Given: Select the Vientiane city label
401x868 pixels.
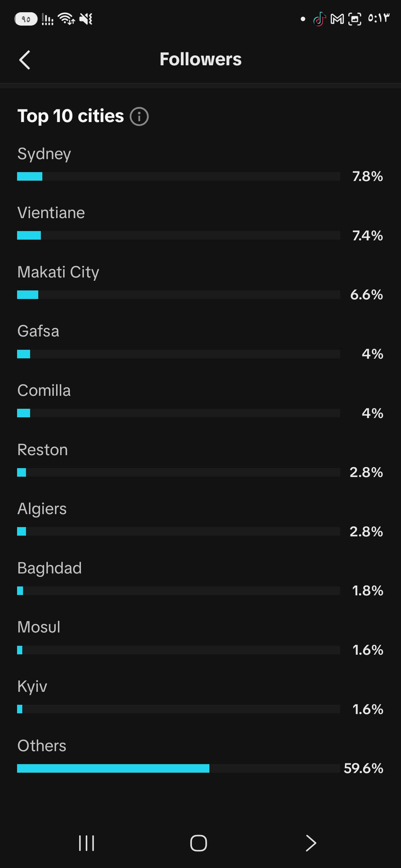Looking at the screenshot, I should [x=51, y=213].
